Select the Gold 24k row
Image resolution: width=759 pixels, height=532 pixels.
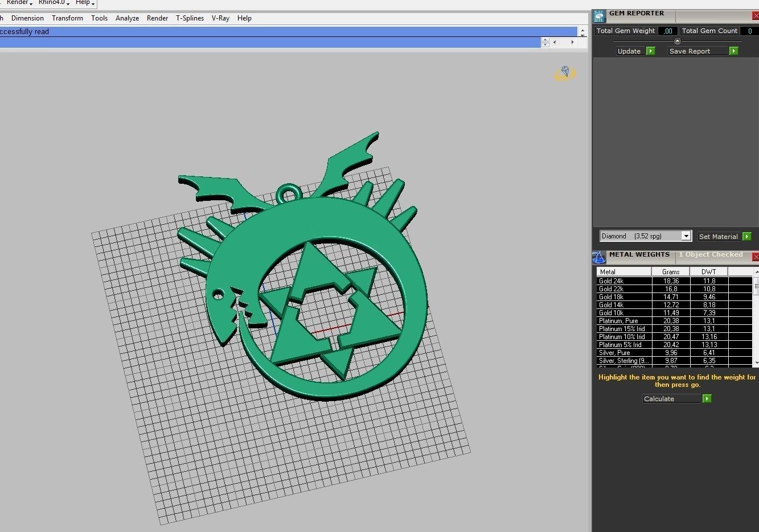click(674, 281)
